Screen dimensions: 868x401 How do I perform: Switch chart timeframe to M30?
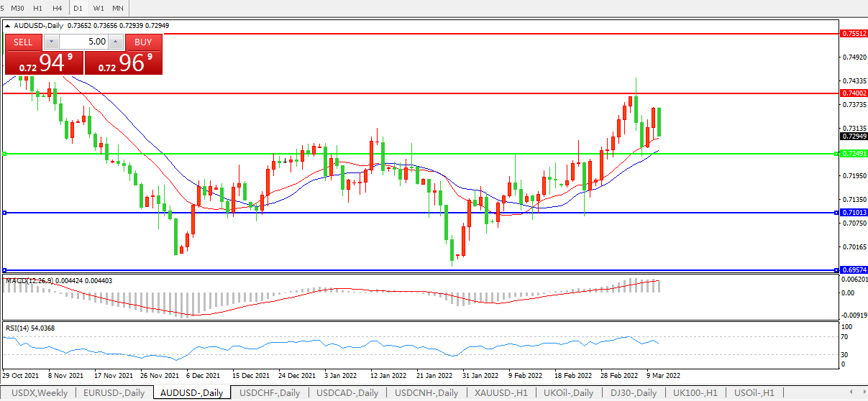(x=17, y=8)
